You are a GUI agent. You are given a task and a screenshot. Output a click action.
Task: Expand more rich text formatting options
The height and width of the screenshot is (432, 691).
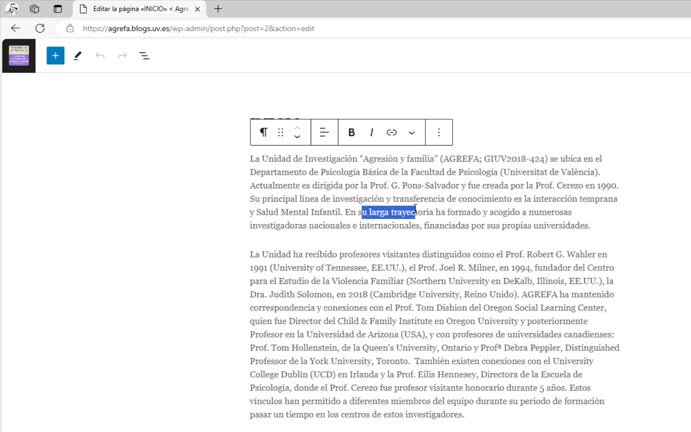[411, 133]
